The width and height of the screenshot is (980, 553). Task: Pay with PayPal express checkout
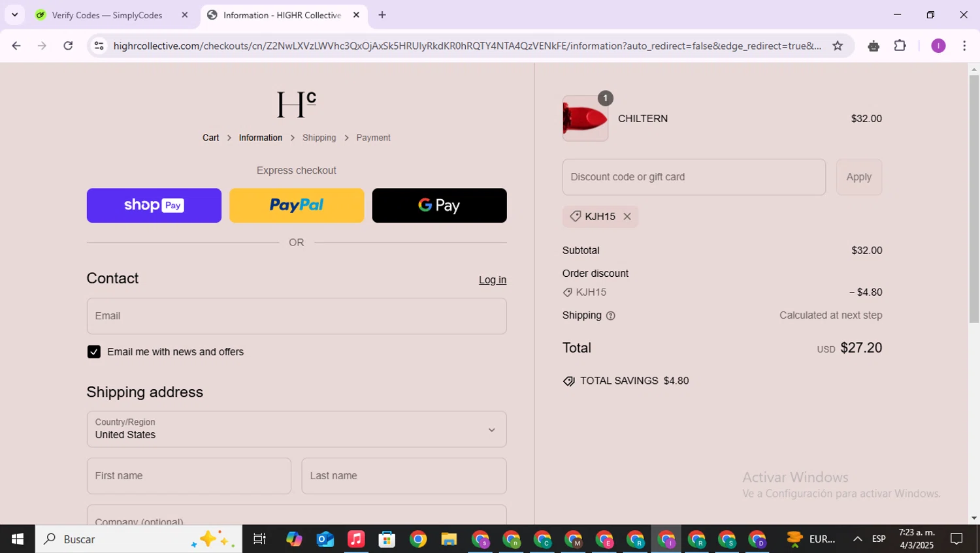tap(297, 206)
